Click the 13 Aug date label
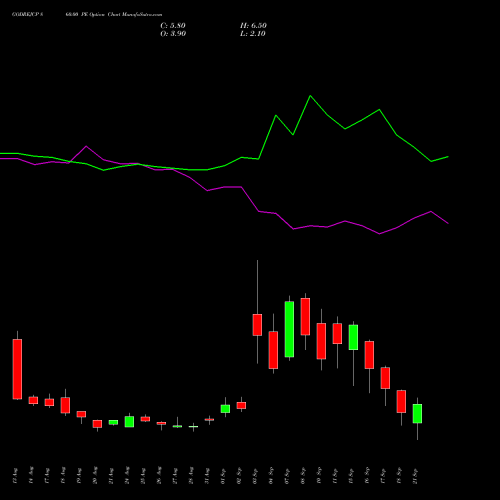The width and height of the screenshot is (500, 500). tap(15, 476)
